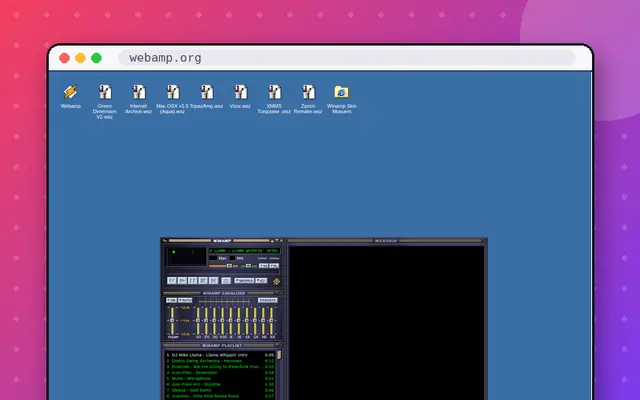Open the Webamp desktop icon

coord(71,96)
